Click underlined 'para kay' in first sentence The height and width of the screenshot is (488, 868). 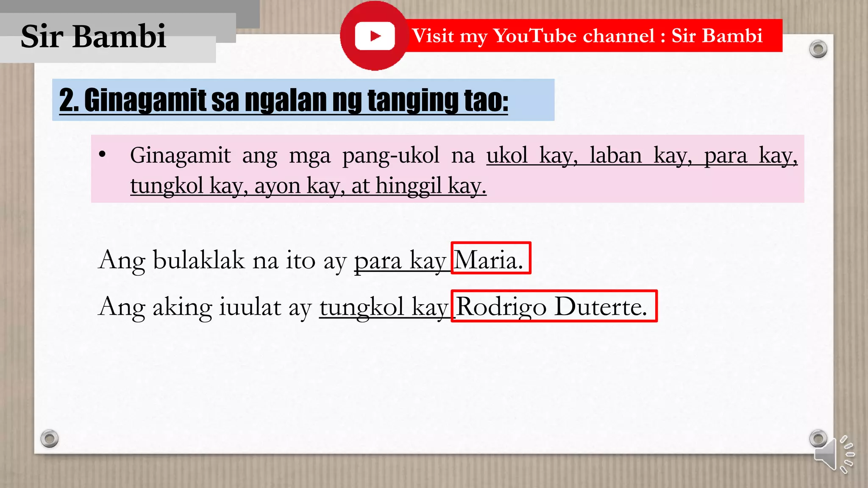[x=401, y=260]
